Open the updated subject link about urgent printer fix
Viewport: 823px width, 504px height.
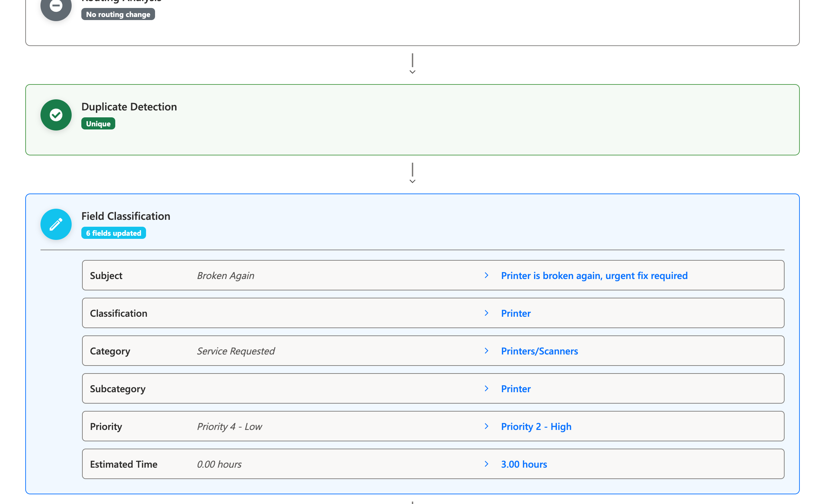[594, 275]
